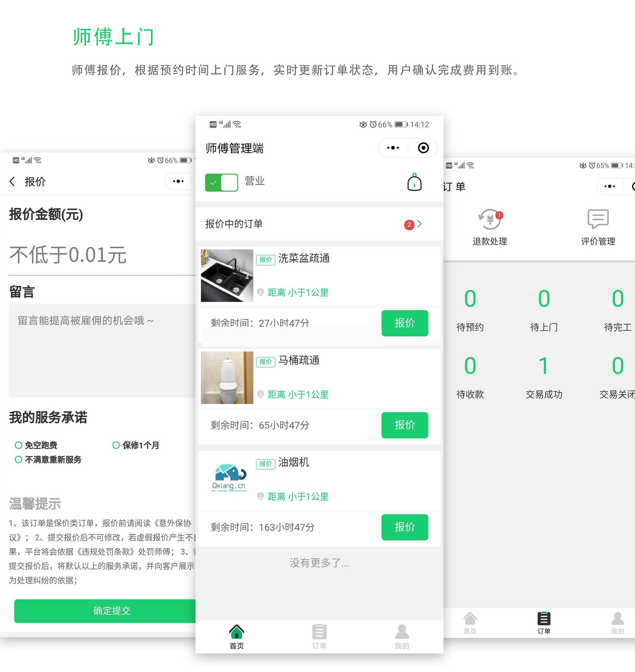
Task: Toggle 不满意重新服务 service promise
Action: pyautogui.click(x=48, y=460)
